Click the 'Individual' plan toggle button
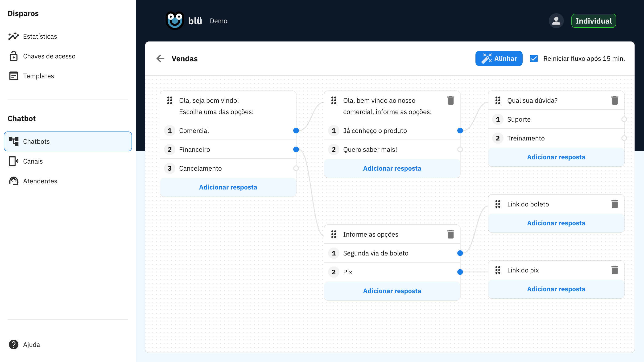644x362 pixels. (x=593, y=21)
